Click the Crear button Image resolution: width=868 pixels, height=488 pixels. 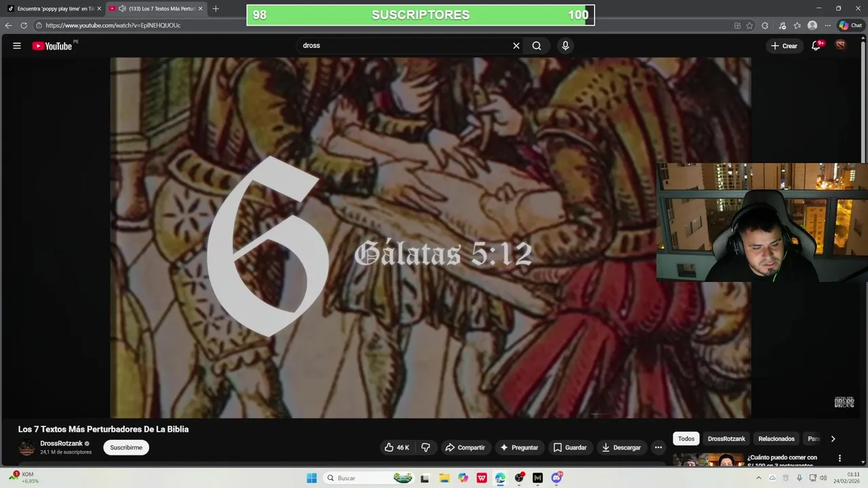click(784, 45)
